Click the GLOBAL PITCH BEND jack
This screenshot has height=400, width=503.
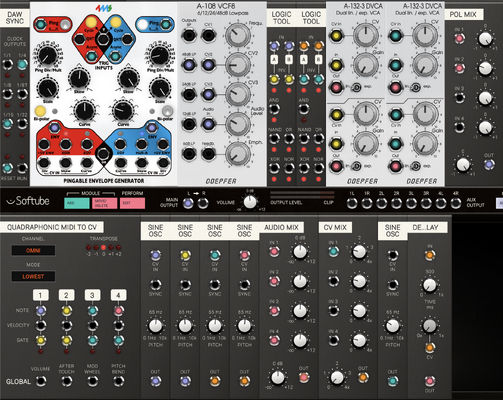(x=118, y=381)
